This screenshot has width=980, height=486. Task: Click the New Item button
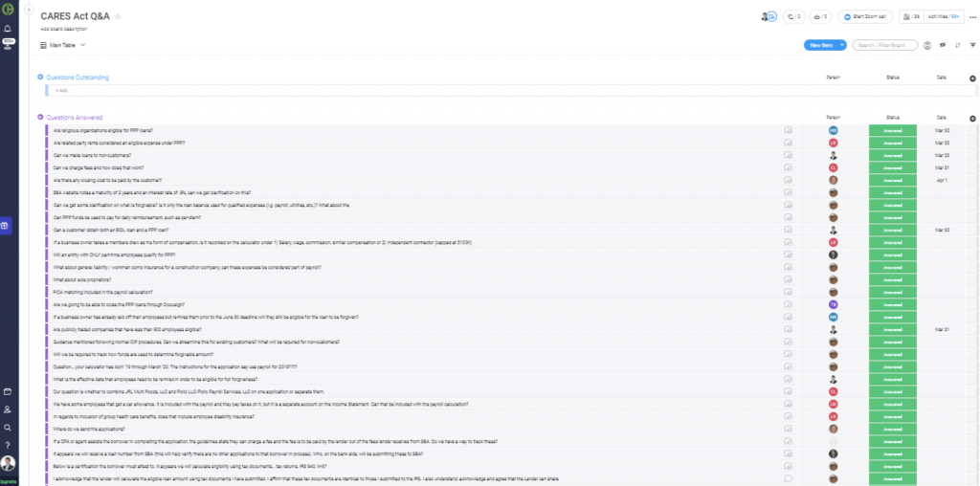pyautogui.click(x=820, y=45)
